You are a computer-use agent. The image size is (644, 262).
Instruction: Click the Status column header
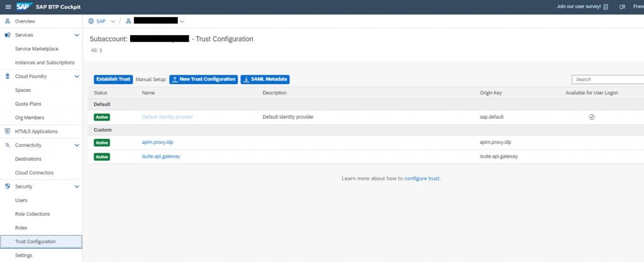tap(100, 93)
